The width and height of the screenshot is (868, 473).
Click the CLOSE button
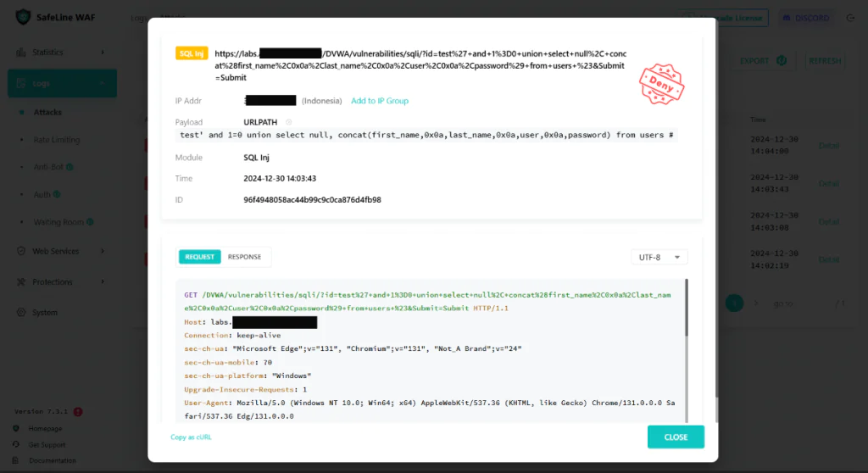676,437
